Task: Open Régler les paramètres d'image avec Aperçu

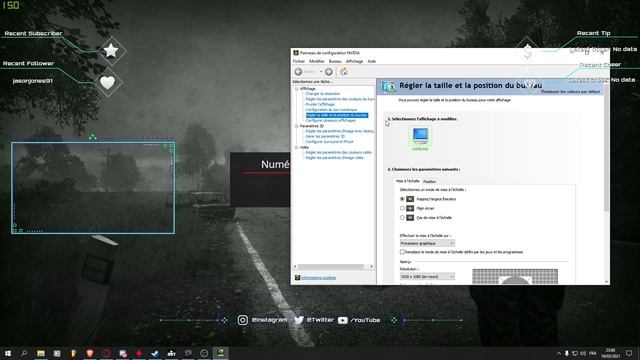Action: pos(340,131)
